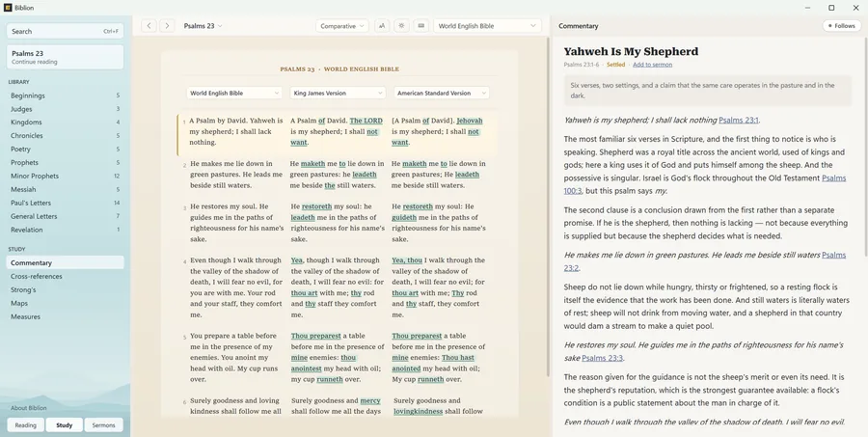The width and height of the screenshot is (868, 437).
Task: Open the Comparative view mode dropdown
Action: [342, 25]
